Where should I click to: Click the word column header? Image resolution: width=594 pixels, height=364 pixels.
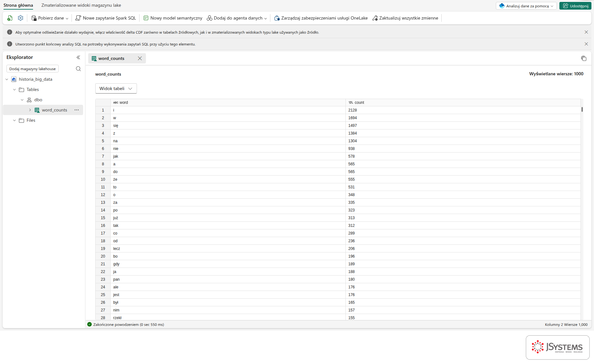click(x=228, y=103)
